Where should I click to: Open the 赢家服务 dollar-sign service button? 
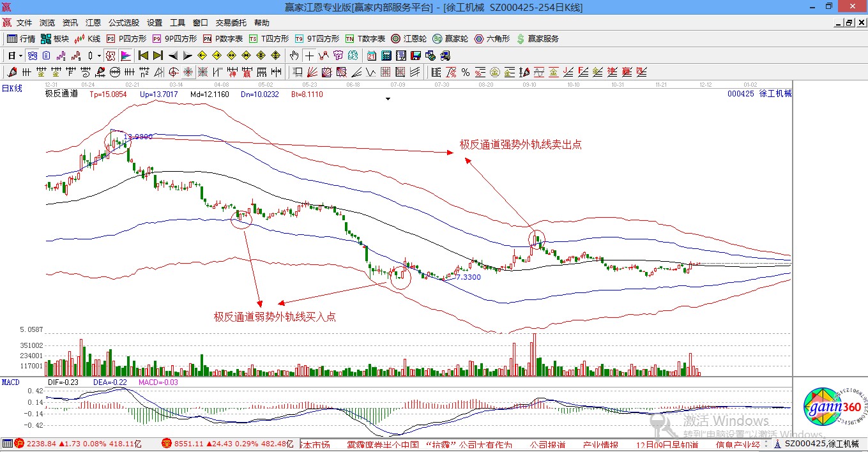coord(537,39)
